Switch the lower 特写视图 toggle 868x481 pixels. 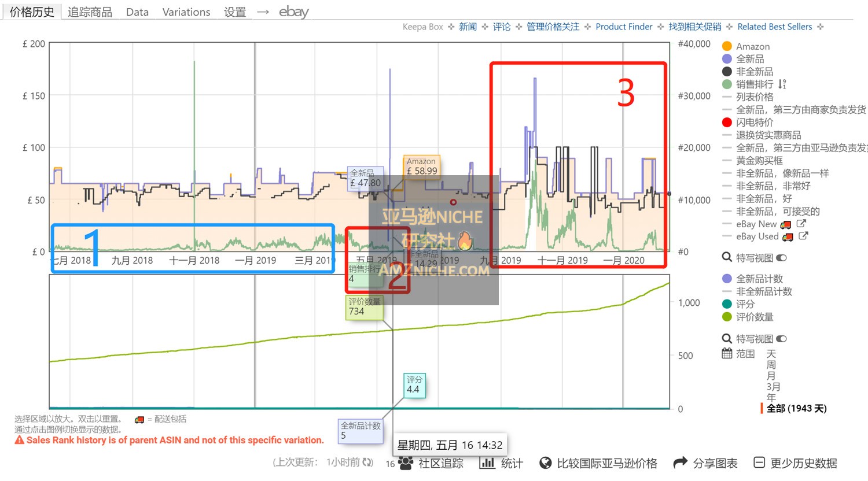pos(781,339)
